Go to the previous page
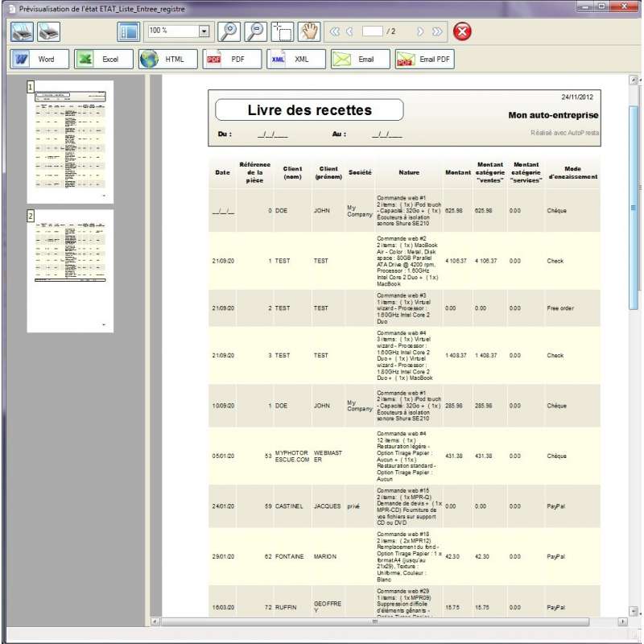 tap(349, 31)
